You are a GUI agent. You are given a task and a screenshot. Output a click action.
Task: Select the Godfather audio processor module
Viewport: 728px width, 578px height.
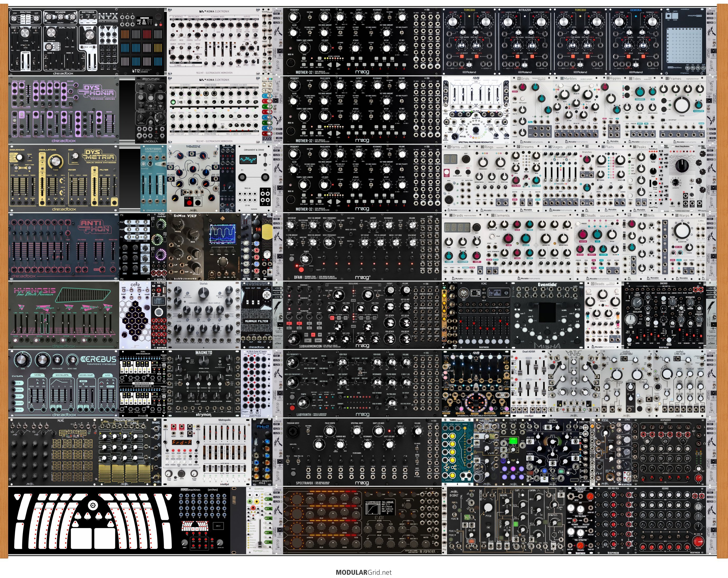pyautogui.click(x=362, y=521)
